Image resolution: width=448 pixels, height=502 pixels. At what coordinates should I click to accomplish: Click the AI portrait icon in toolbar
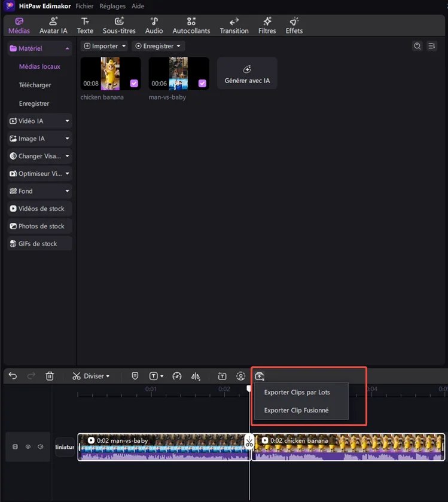(240, 376)
